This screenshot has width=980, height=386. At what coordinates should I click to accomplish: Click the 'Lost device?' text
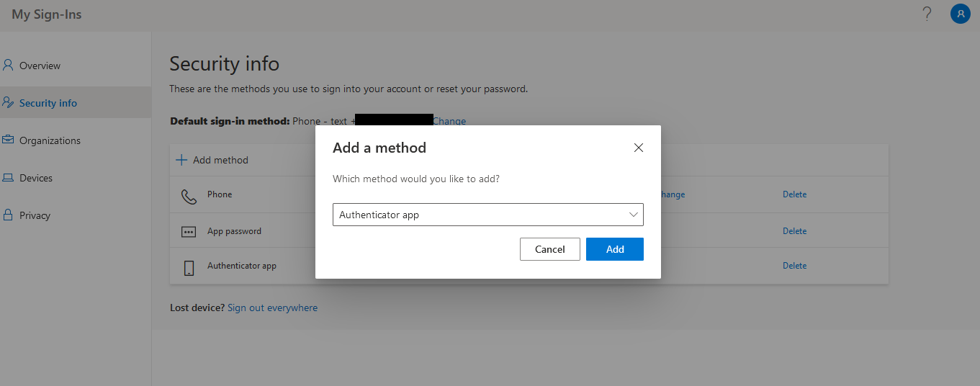click(x=197, y=308)
